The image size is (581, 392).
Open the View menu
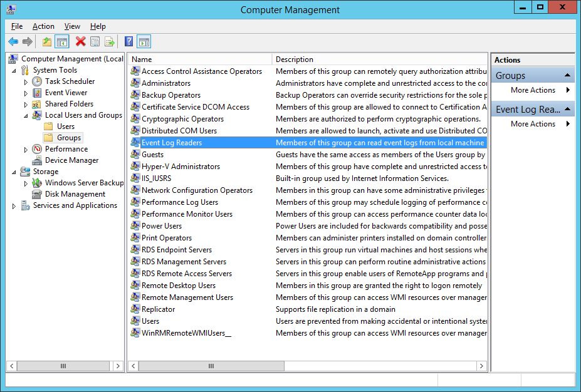click(x=71, y=26)
